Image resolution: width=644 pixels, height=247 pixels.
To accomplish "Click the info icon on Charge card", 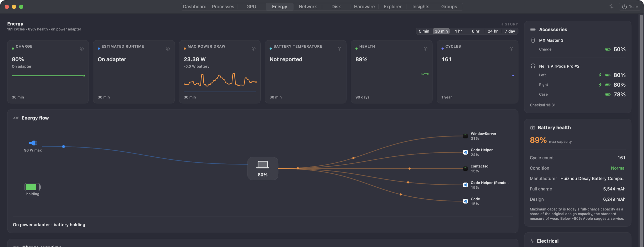I will pos(82,49).
